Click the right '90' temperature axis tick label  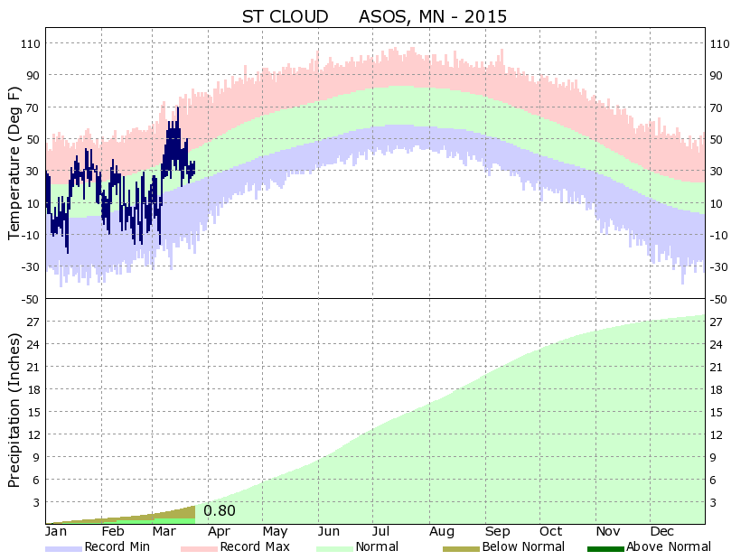click(716, 76)
